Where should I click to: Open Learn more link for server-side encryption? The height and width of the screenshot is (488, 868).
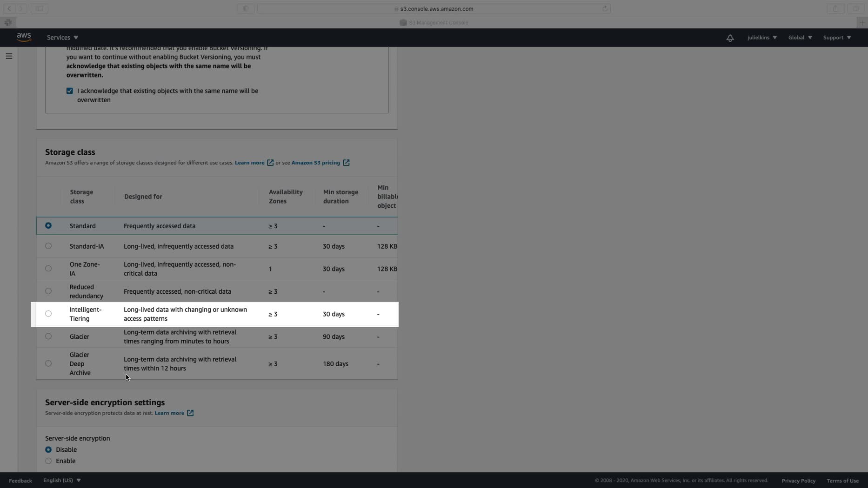[x=169, y=413]
